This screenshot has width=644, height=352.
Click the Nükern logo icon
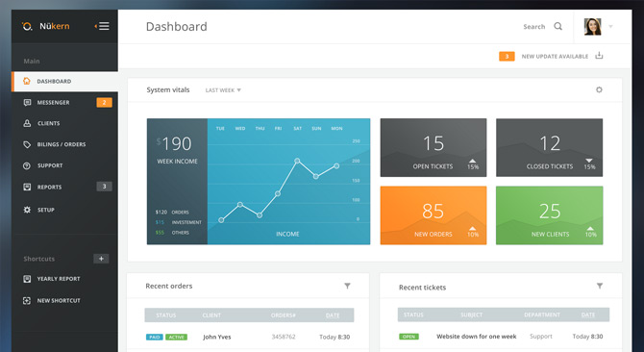click(x=27, y=26)
